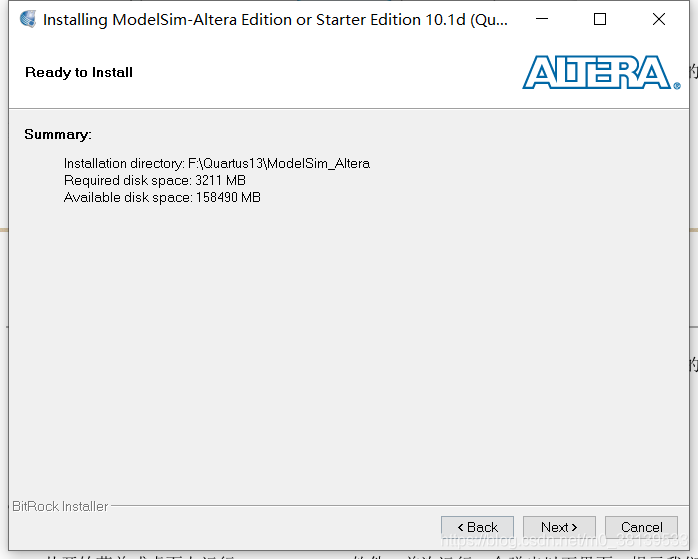Cancel the ModelSim installation
Image resolution: width=698 pixels, height=559 pixels.
pyautogui.click(x=641, y=527)
